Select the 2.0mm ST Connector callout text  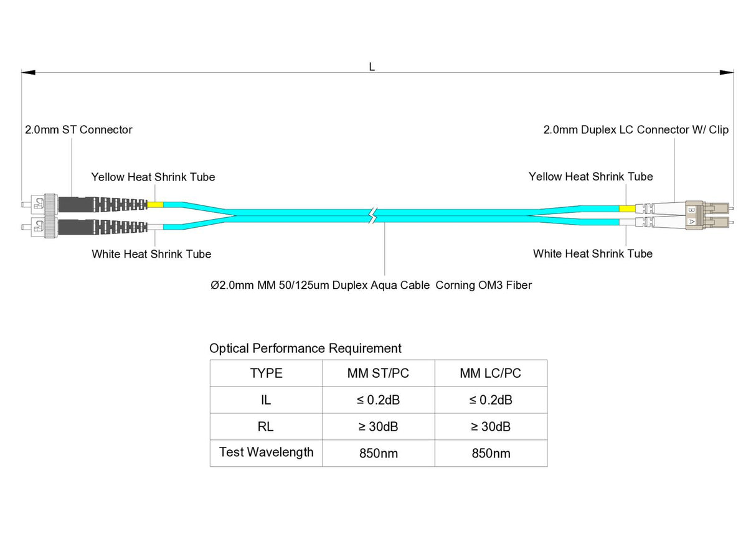coord(78,129)
